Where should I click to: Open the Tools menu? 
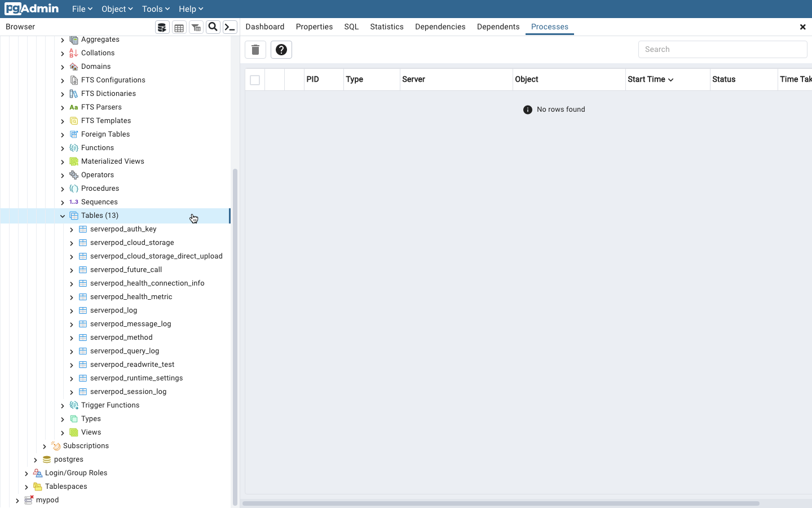pyautogui.click(x=156, y=9)
